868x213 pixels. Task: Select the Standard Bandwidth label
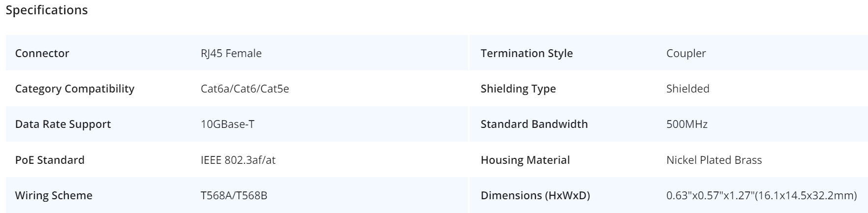point(534,124)
